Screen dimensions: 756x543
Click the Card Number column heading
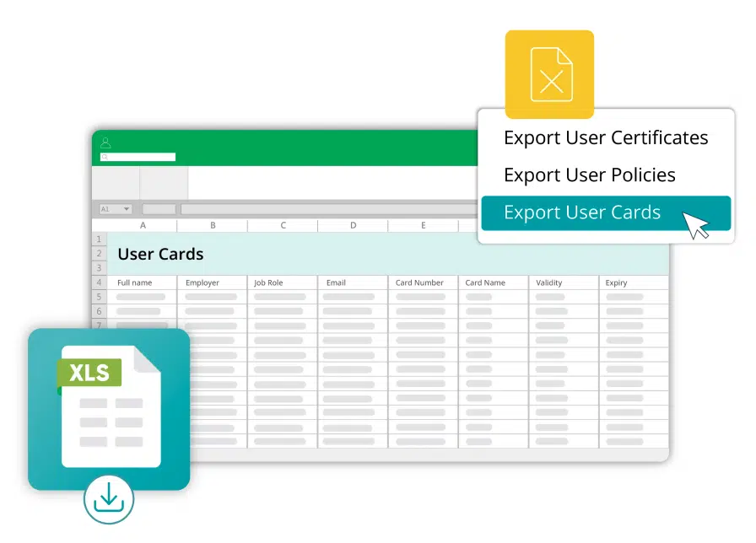coord(419,282)
